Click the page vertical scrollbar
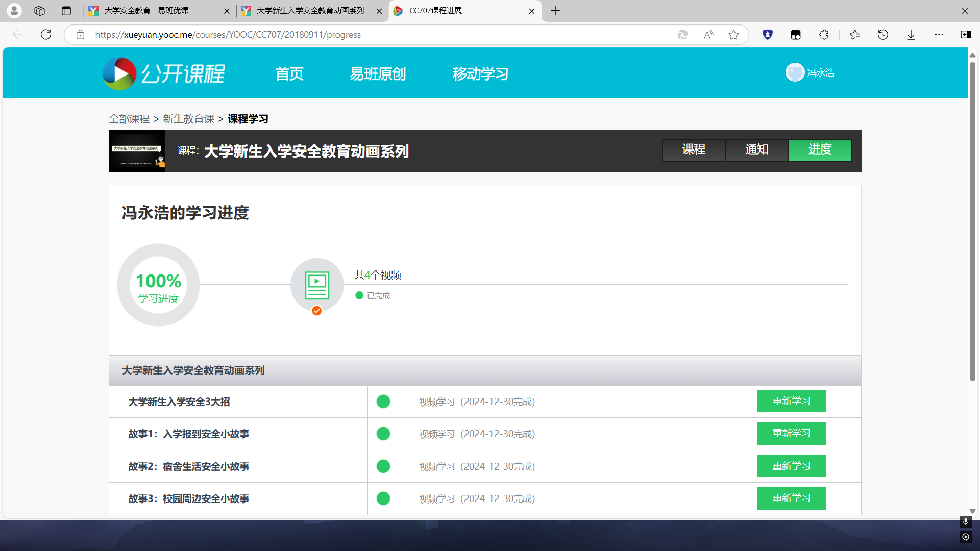The width and height of the screenshot is (980, 551). [972, 222]
